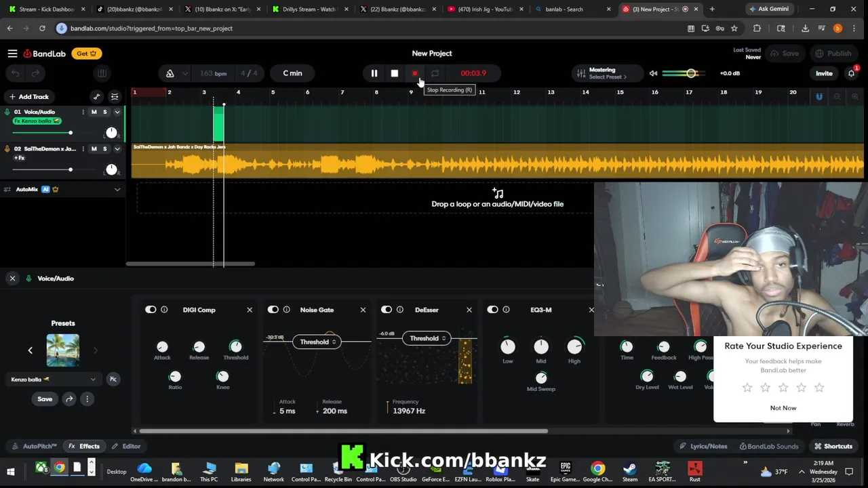Open the virtual piano keyboard icon

tap(102, 73)
